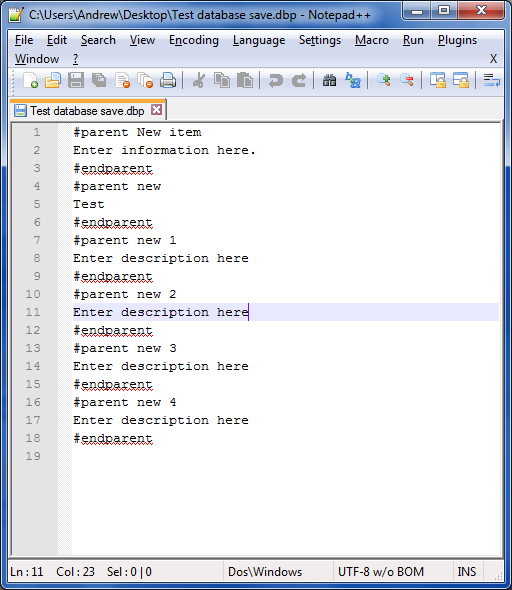This screenshot has width=512, height=590.
Task: Click the Save All toolbar icon
Action: click(x=99, y=80)
